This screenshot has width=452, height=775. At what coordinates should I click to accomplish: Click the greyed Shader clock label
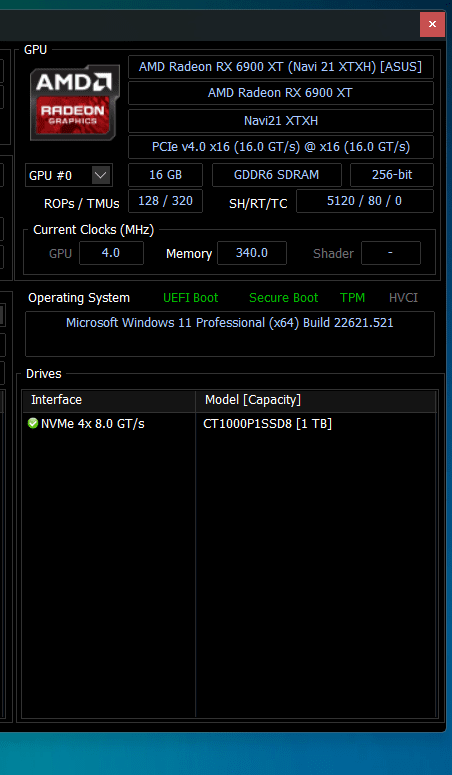point(333,254)
